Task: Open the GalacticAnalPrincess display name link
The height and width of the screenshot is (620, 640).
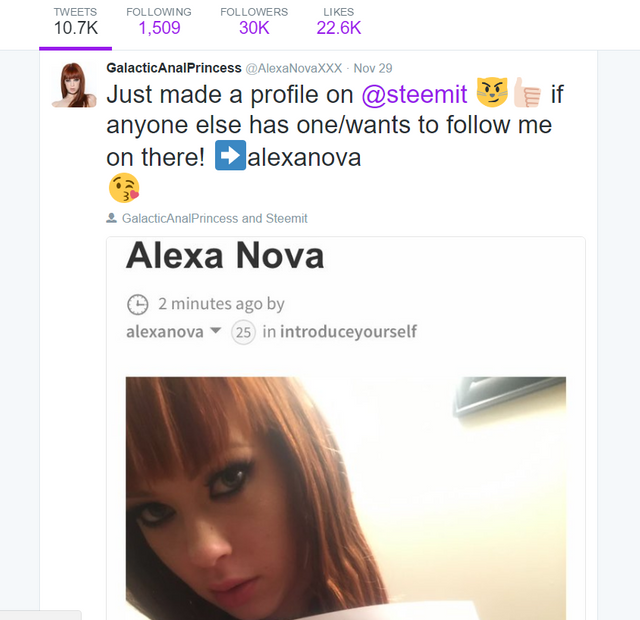Action: [x=174, y=68]
